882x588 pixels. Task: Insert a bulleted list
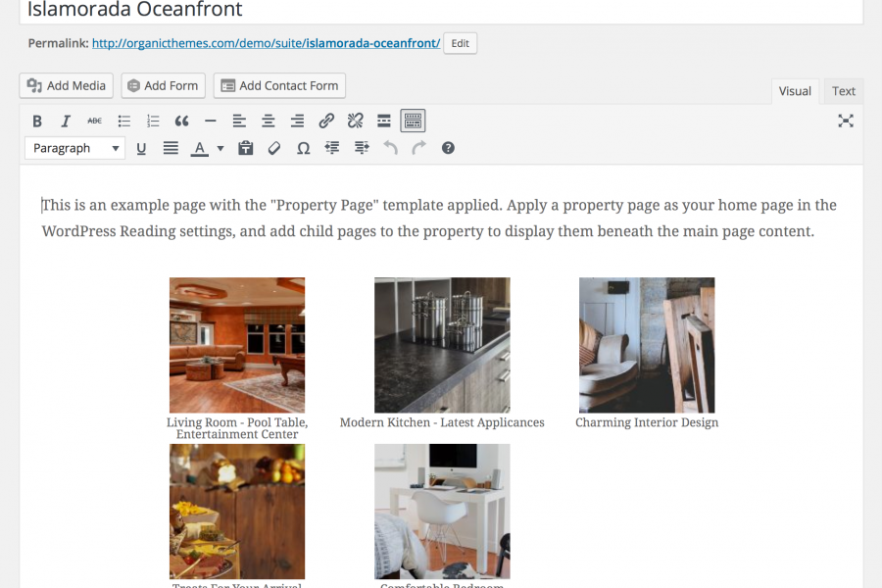[123, 121]
